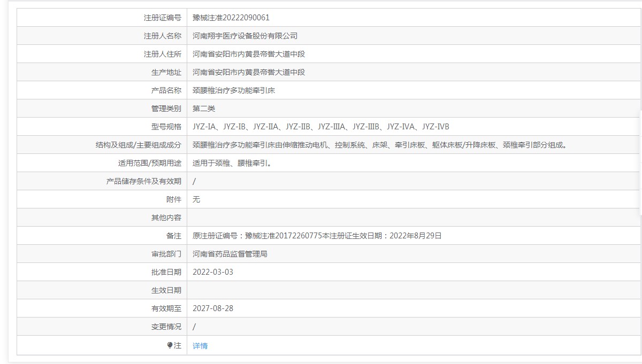642x364 pixels.
Task: Click the 注册人名称 label
Action: 163,36
